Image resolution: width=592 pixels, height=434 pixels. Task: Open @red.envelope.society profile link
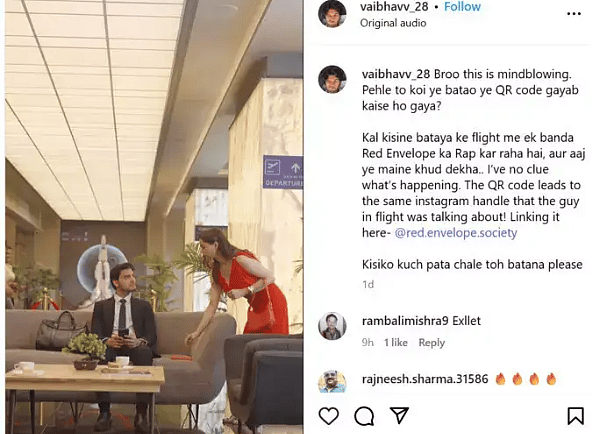coord(456,233)
